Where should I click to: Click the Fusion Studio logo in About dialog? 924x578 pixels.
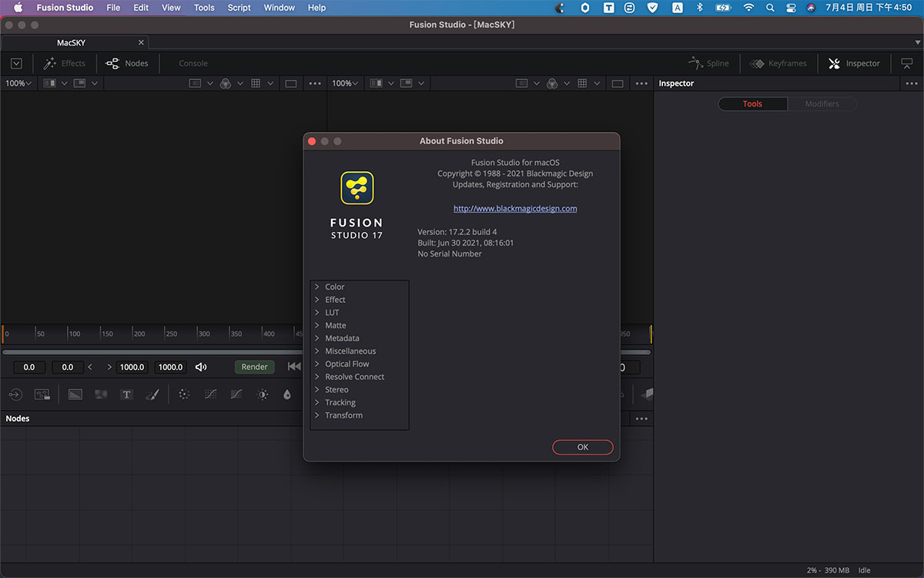click(357, 188)
